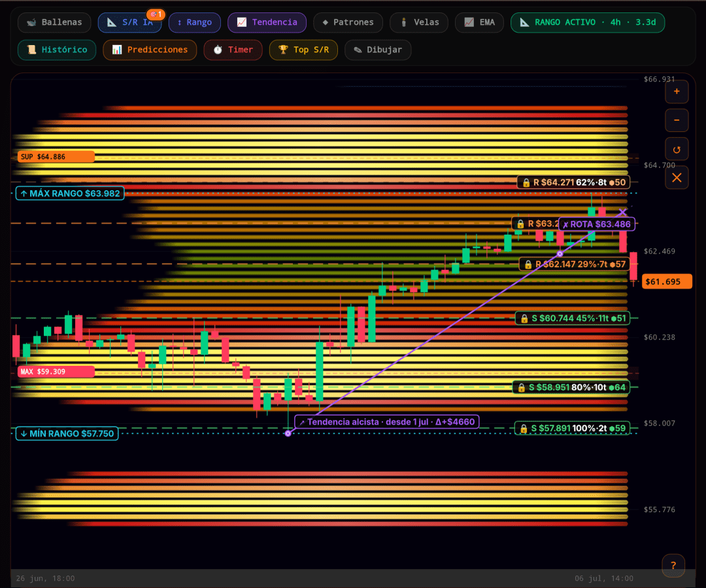Image resolution: width=706 pixels, height=588 pixels.
Task: Activate the Dibujar drawing tool
Action: point(378,50)
